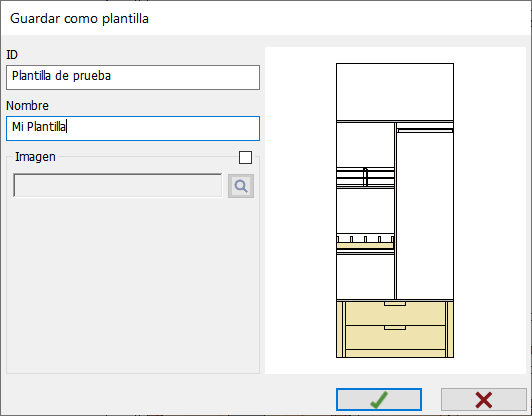
Task: Click the 'Nombre' label
Action: tap(27, 106)
